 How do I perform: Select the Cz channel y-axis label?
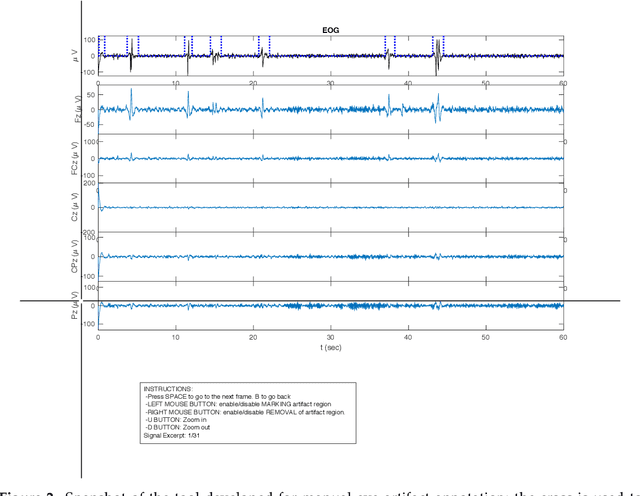coord(77,207)
